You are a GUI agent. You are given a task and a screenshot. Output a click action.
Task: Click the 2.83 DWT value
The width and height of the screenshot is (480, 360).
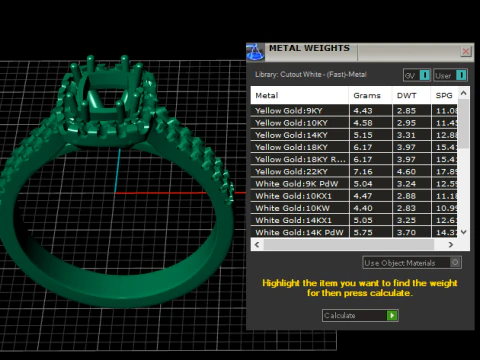coord(406,208)
